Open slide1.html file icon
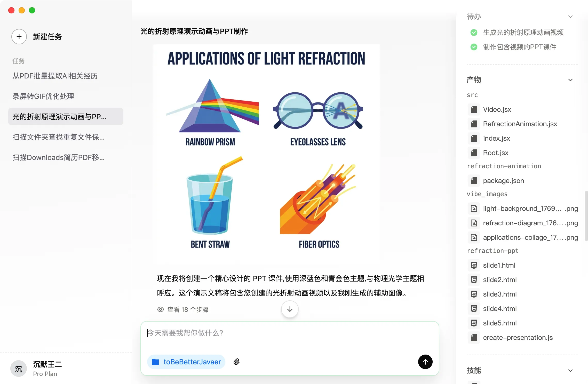 pyautogui.click(x=474, y=265)
